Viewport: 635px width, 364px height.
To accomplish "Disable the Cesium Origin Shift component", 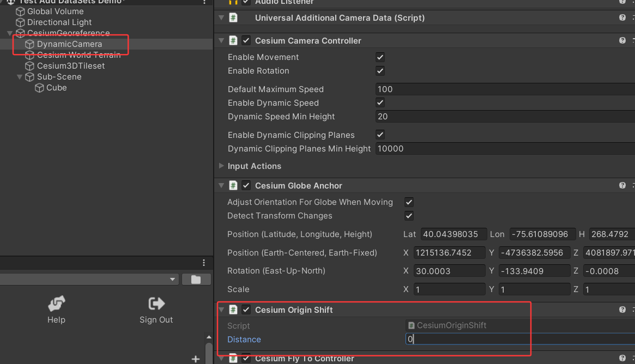I will coord(246,310).
